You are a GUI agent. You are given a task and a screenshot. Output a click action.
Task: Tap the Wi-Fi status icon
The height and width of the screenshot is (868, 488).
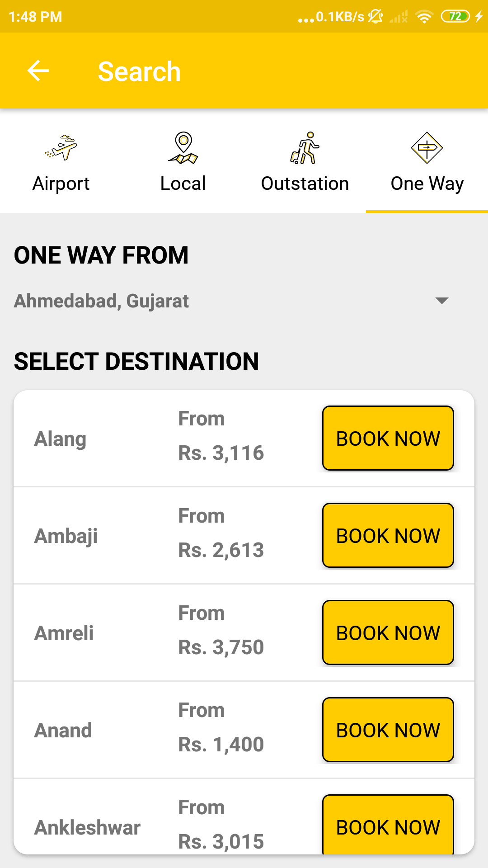[424, 17]
